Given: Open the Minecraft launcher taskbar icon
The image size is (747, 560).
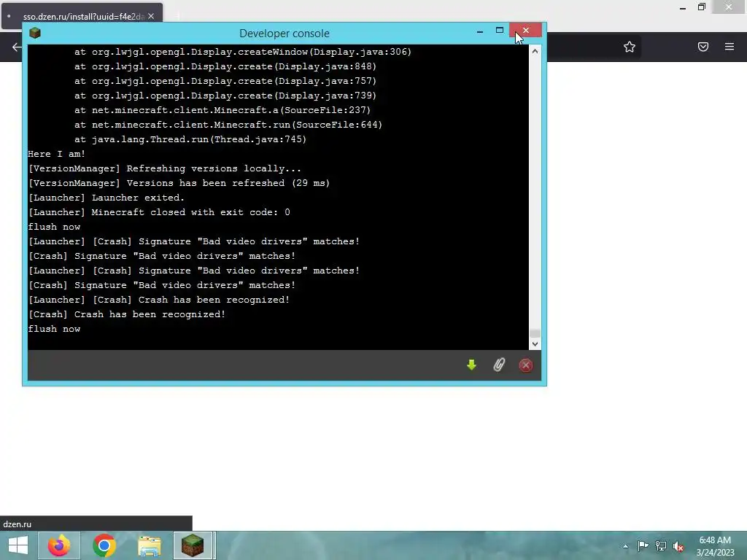Looking at the screenshot, I should point(193,545).
